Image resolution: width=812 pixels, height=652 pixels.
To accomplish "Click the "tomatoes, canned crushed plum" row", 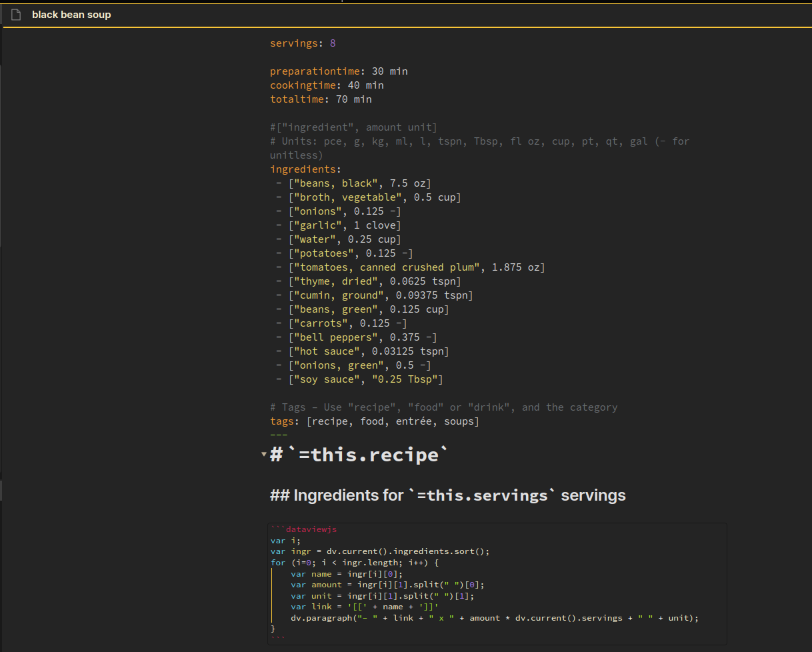I will point(411,267).
